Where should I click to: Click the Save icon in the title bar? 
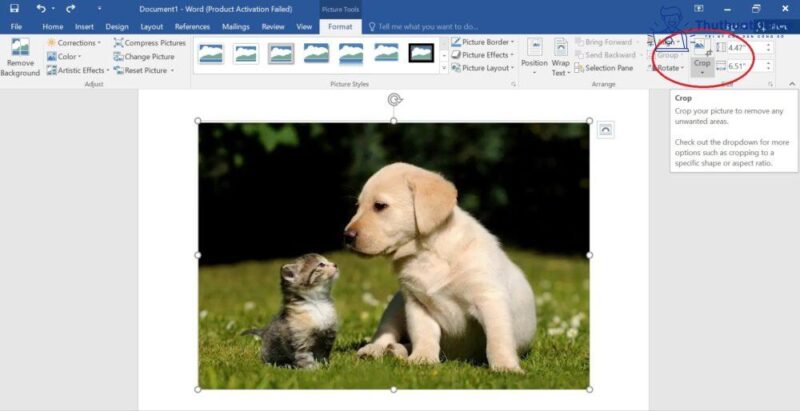[x=14, y=9]
